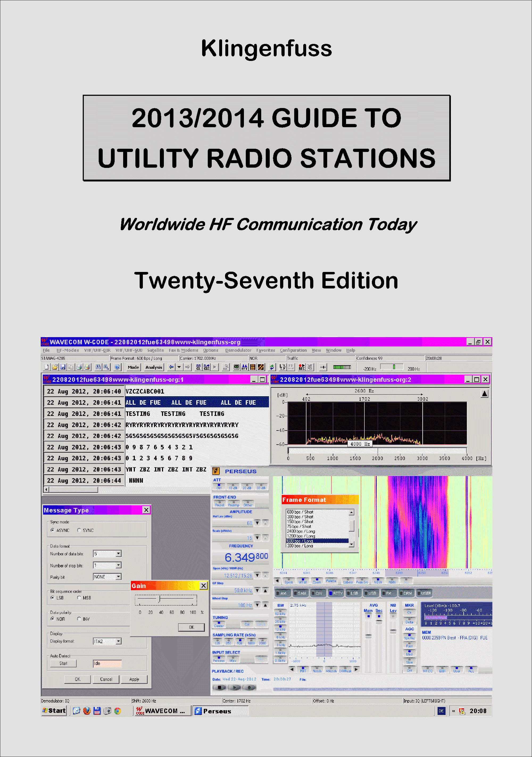This screenshot has height=757, width=532.
Task: Toggle the WFall display button
Action: [x=303, y=581]
